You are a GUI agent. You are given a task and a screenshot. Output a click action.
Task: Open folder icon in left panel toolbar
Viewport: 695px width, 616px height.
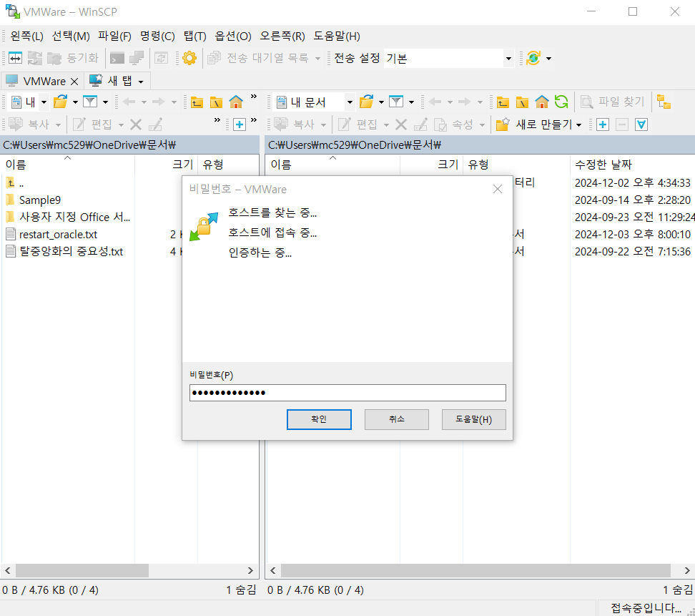(x=60, y=102)
